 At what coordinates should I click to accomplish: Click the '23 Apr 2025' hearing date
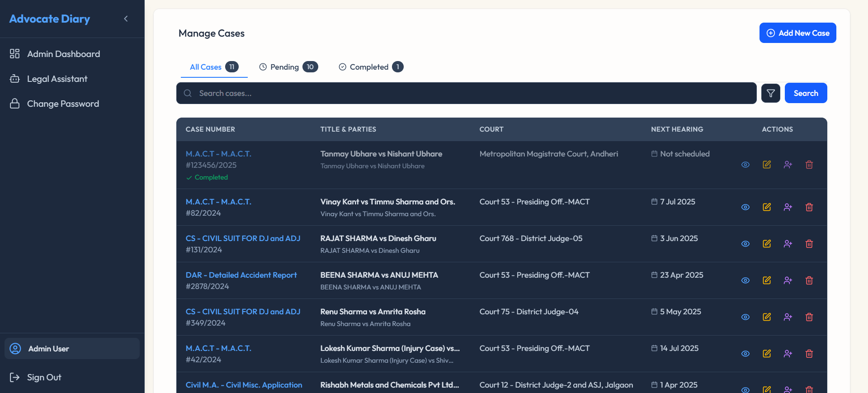point(677,275)
